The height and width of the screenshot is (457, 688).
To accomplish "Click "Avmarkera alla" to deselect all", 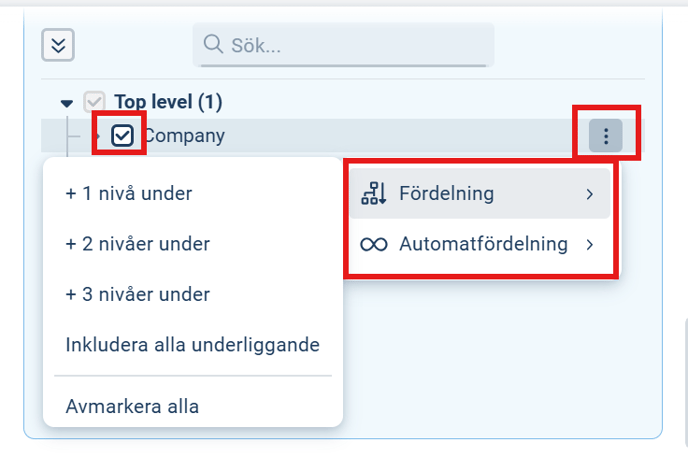I will pyautogui.click(x=132, y=407).
